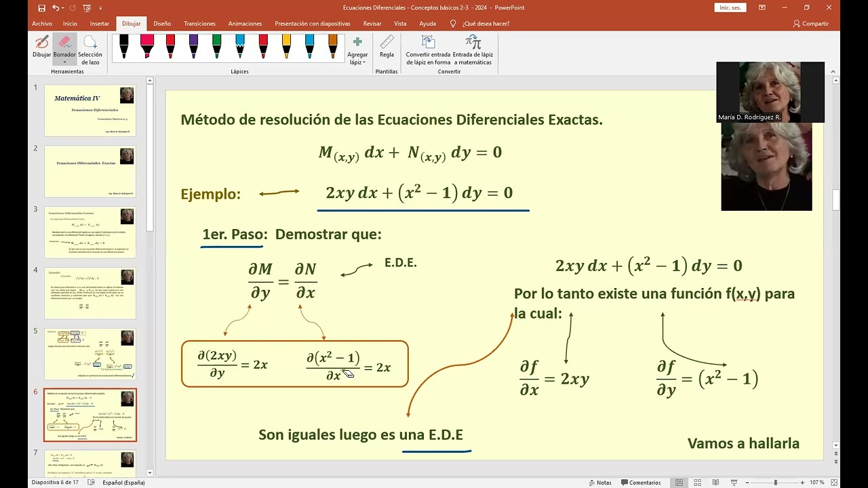Viewport: 868px width, 488px height.
Task: Select slide 2 thumbnail in the panel
Action: click(90, 171)
